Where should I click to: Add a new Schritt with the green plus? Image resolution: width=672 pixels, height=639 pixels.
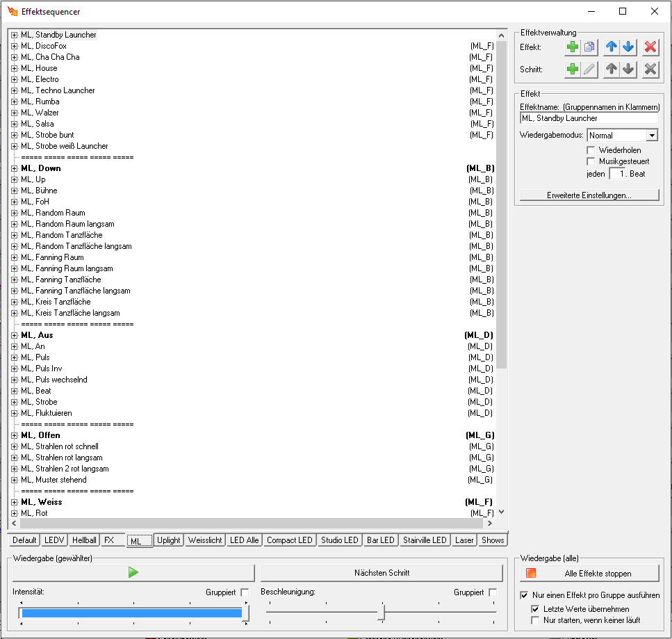(x=572, y=69)
